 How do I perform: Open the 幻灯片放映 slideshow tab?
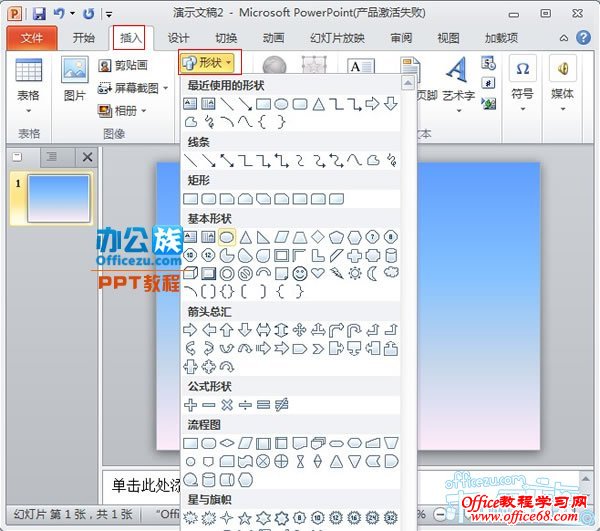coord(336,38)
